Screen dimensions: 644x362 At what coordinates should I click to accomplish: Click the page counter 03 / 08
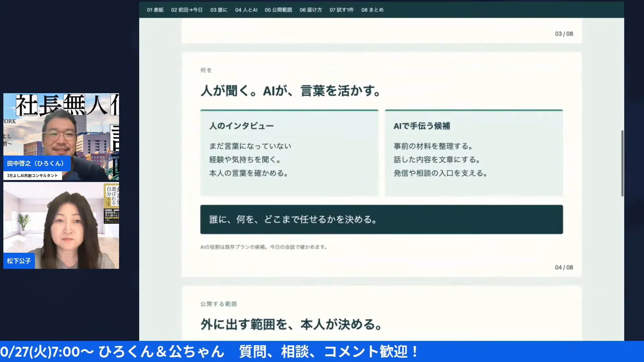click(564, 34)
